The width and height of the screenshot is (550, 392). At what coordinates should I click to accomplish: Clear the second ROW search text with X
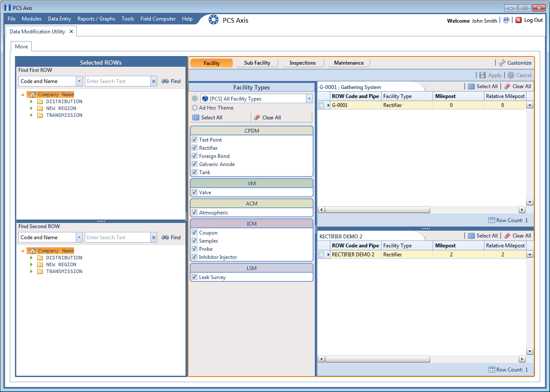(154, 238)
